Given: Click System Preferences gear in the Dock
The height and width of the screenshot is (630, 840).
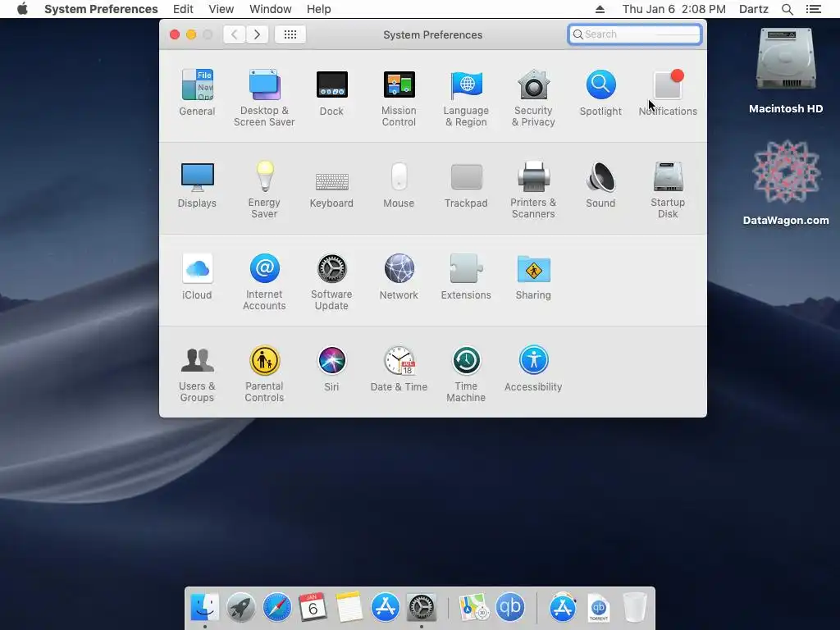Looking at the screenshot, I should [422, 608].
